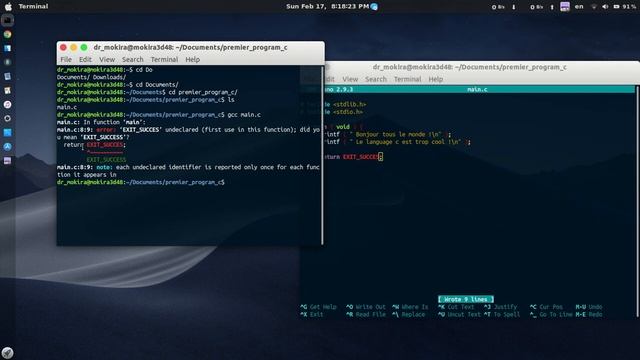This screenshot has width=640, height=360.
Task: Click the 'cd Documents/' command line
Action: (118, 85)
